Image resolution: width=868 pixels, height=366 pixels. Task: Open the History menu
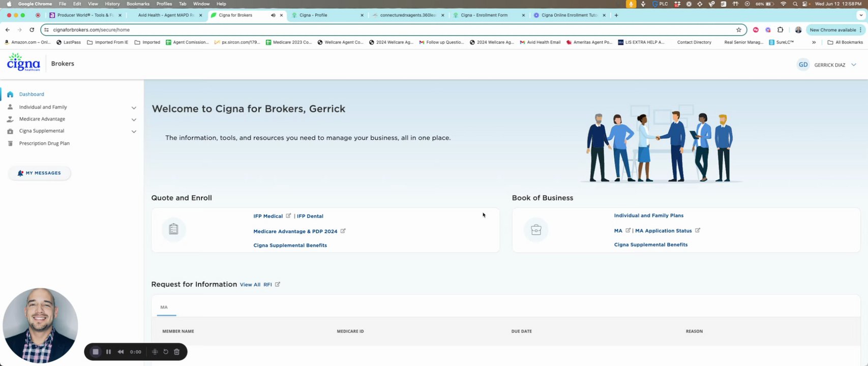pos(112,4)
